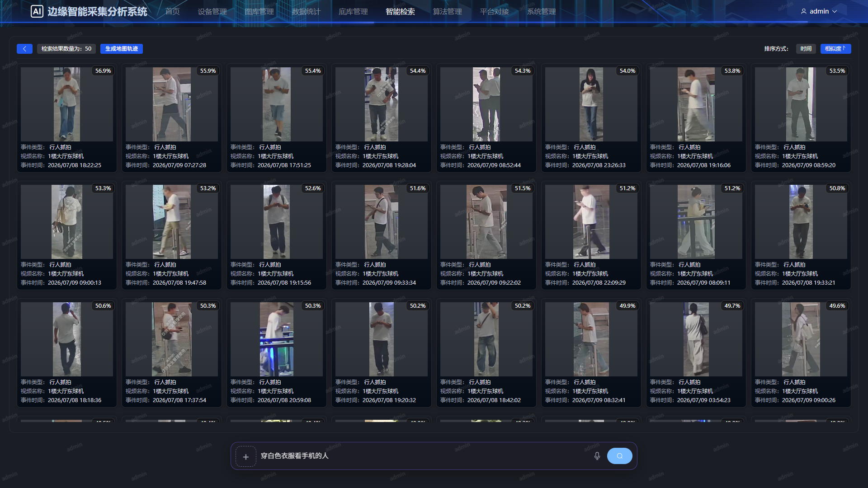Screen dimensions: 868x488
Task: View the 53.5% similarity result image
Action: coord(801,104)
